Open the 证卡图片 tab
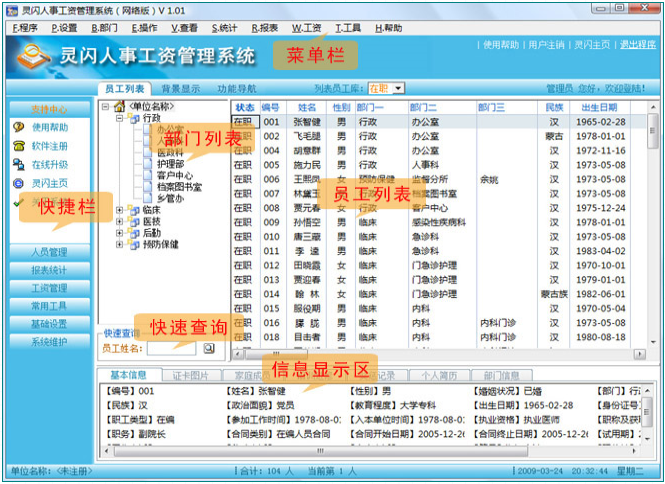This screenshot has height=484, width=665. 191,376
